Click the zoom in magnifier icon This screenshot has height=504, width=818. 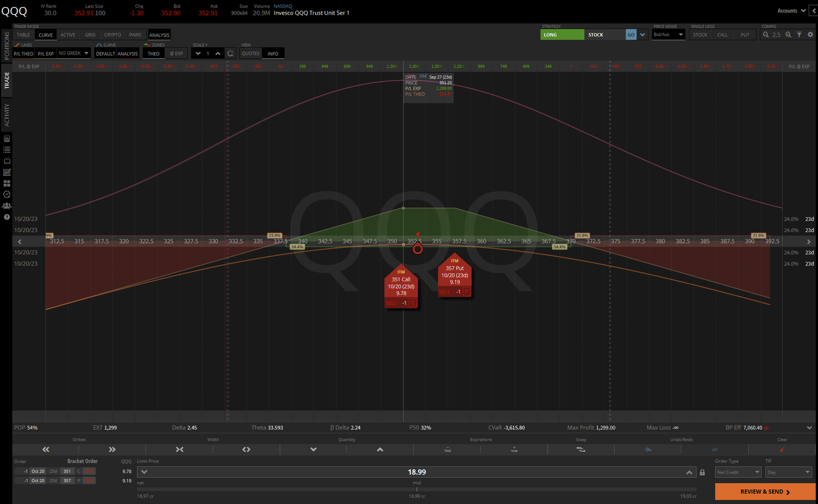tap(788, 34)
